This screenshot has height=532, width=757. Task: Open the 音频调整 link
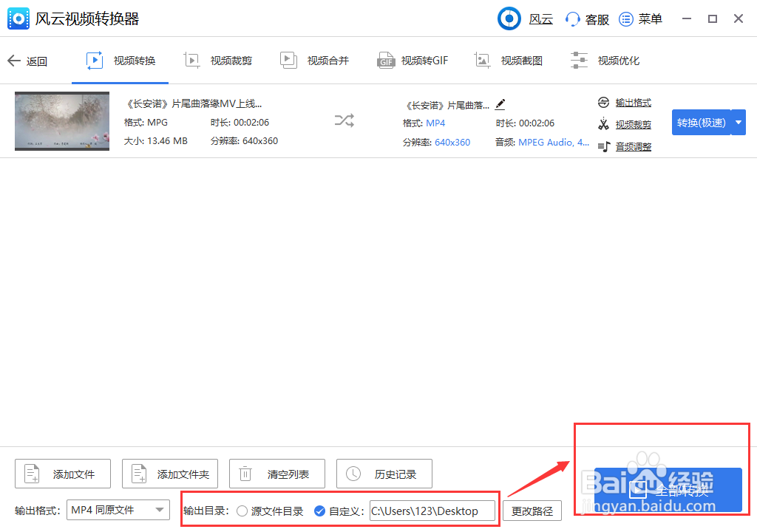[633, 146]
